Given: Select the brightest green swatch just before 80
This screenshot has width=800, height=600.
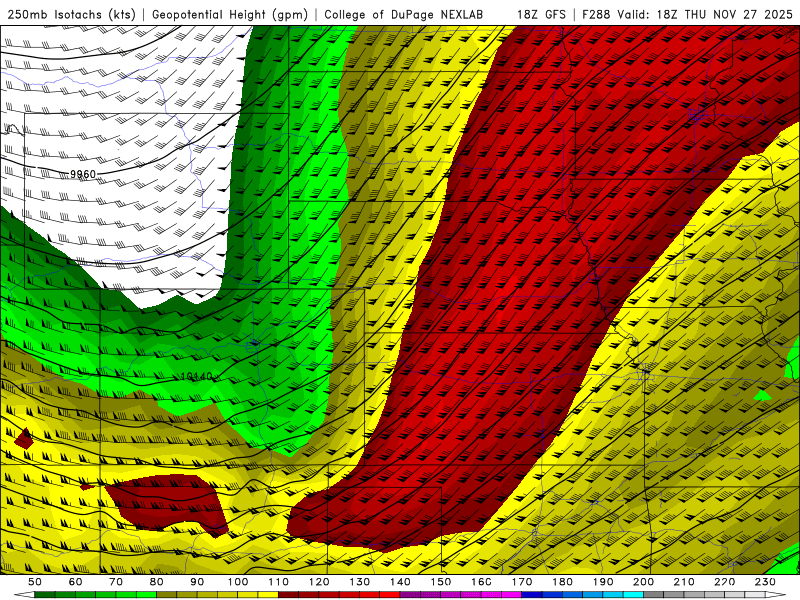Looking at the screenshot, I should click(x=146, y=595).
